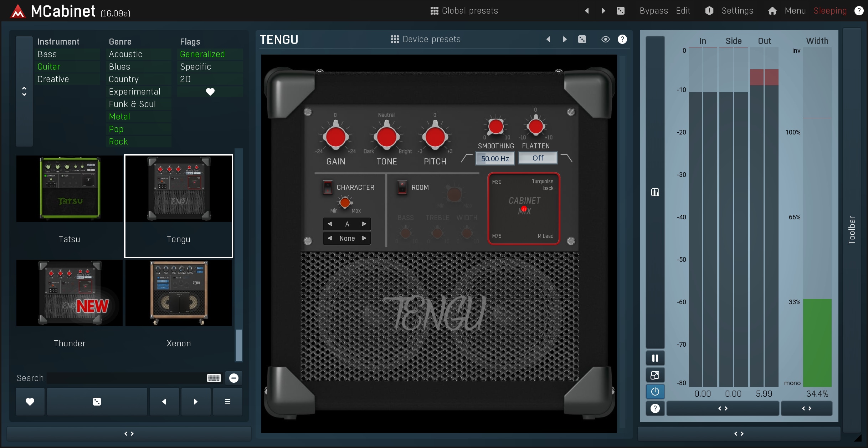
Task: Toggle the meters power button
Action: 655,392
